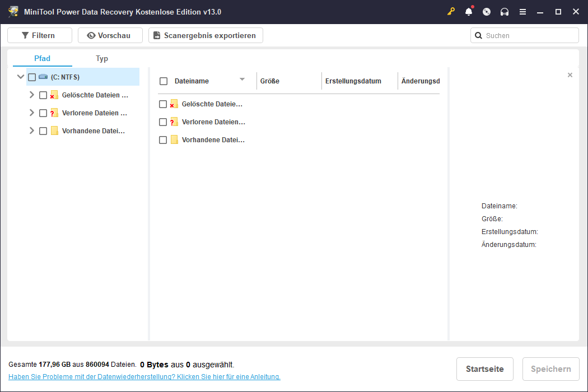This screenshot has width=588, height=392.
Task: Click the Verlorene Dateien folder icon in file list
Action: click(x=174, y=122)
